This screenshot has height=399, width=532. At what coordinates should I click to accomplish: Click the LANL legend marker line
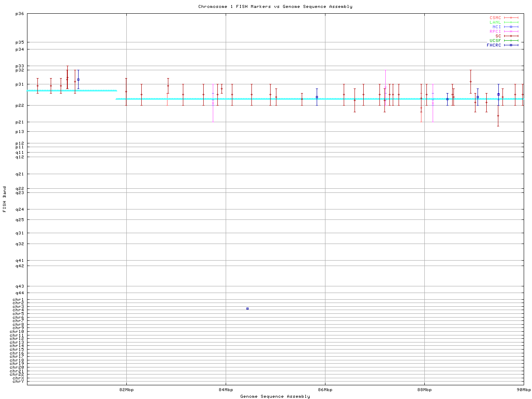511,22
